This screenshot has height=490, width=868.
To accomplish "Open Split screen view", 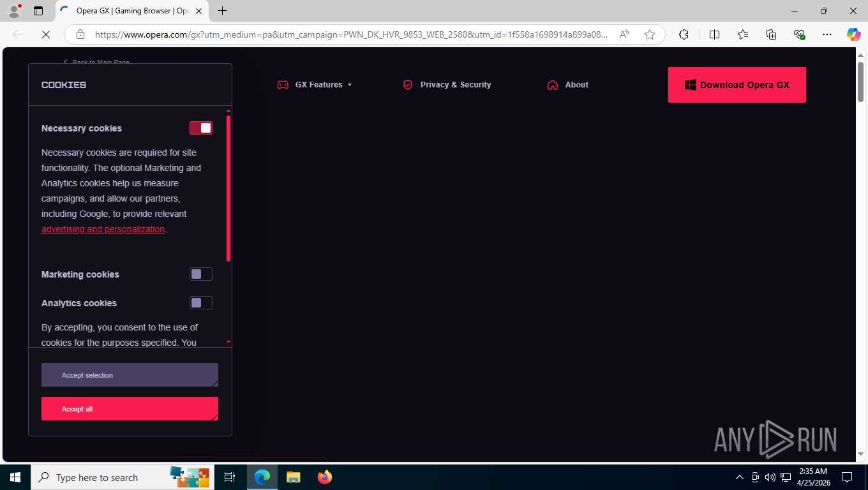I will pos(715,34).
